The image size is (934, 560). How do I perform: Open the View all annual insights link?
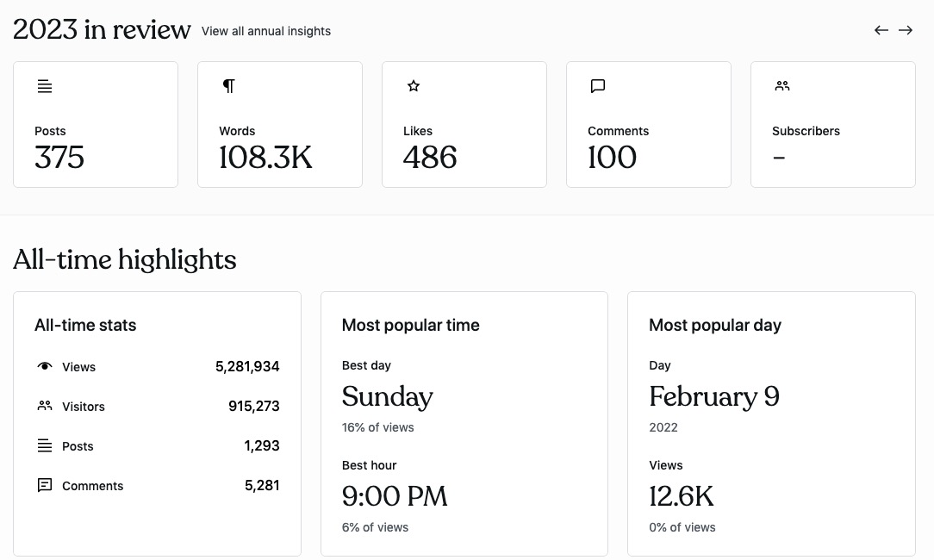point(266,31)
